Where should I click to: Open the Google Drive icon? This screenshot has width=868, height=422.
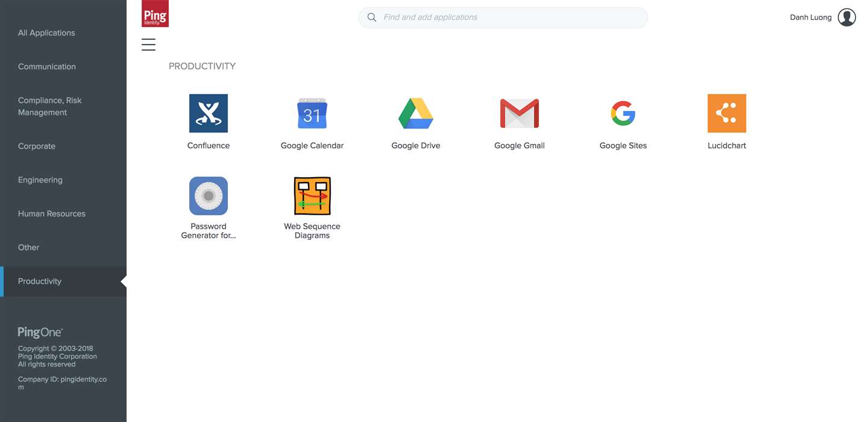(x=416, y=113)
